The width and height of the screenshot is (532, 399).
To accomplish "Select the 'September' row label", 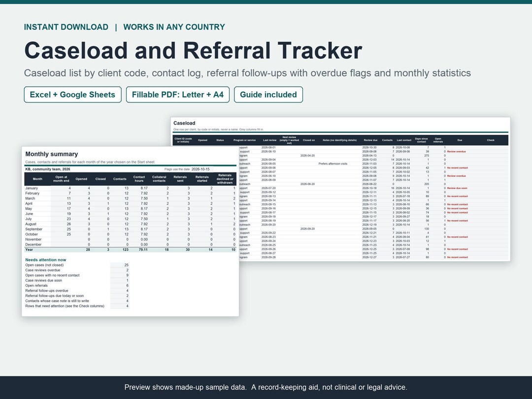I will (34, 229).
